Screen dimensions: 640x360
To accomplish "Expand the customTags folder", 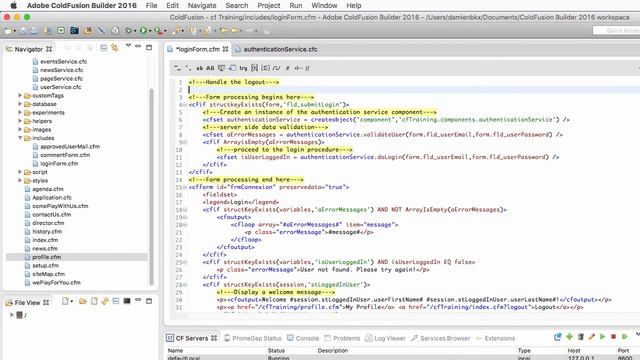I will (20, 96).
